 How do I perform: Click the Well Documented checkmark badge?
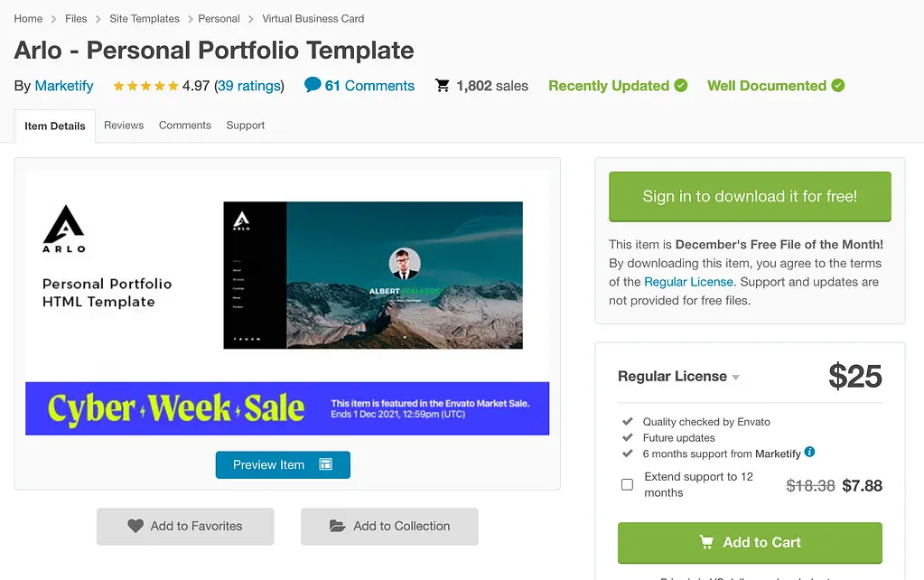point(838,86)
